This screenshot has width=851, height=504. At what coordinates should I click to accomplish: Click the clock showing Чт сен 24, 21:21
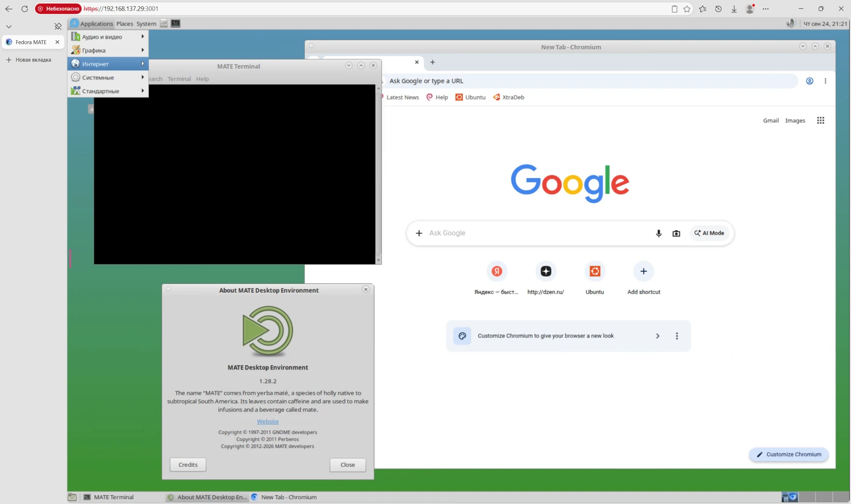click(825, 23)
